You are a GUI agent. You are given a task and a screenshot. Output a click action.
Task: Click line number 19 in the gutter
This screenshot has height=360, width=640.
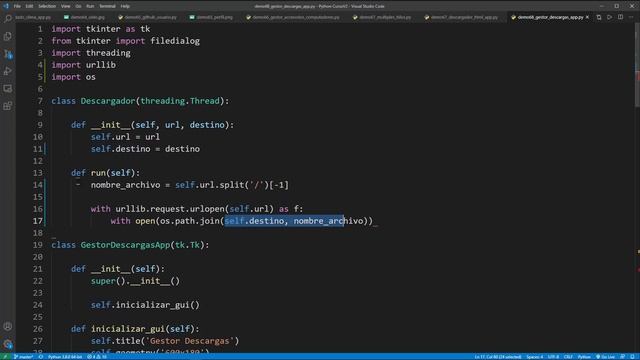pyautogui.click(x=38, y=245)
